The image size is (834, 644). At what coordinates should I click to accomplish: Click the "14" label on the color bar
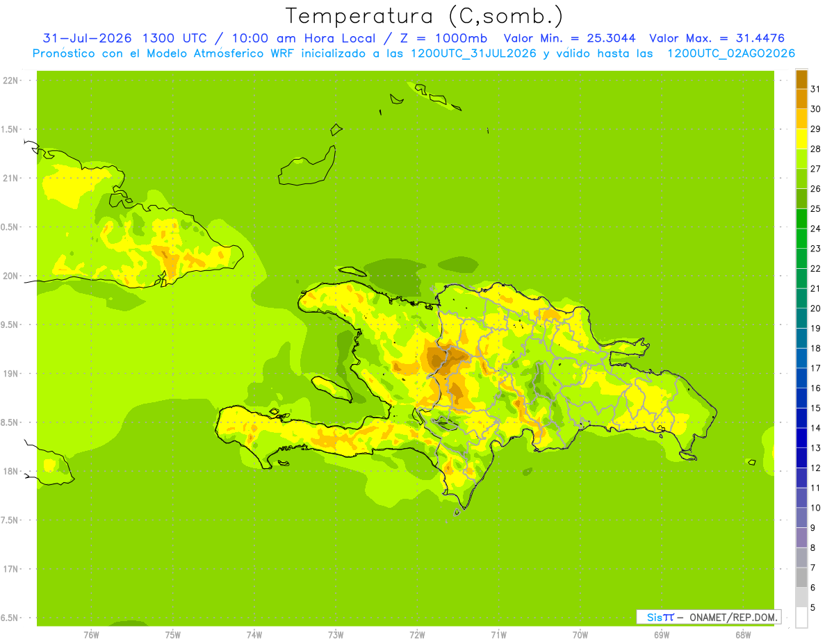pos(815,428)
